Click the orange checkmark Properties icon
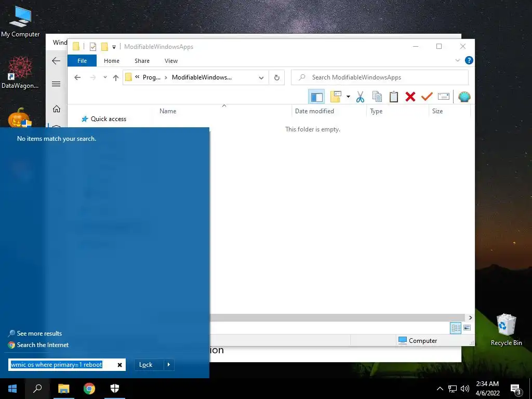532x399 pixels. [427, 97]
